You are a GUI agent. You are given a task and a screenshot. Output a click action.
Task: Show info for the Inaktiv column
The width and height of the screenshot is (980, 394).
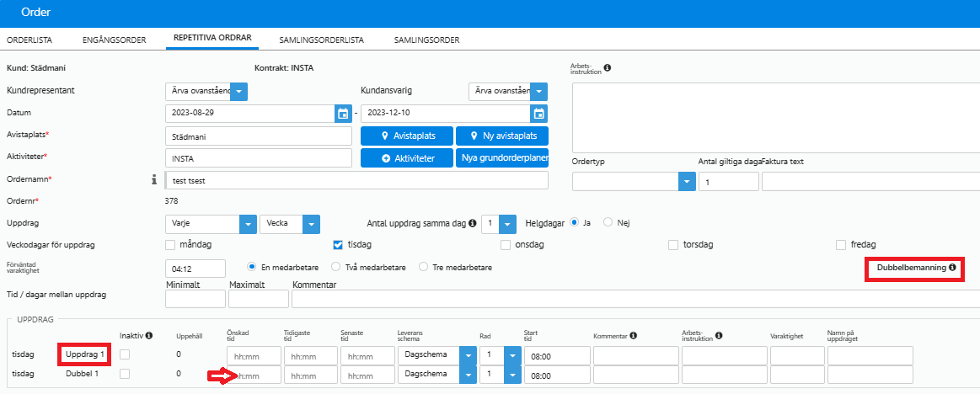click(149, 335)
